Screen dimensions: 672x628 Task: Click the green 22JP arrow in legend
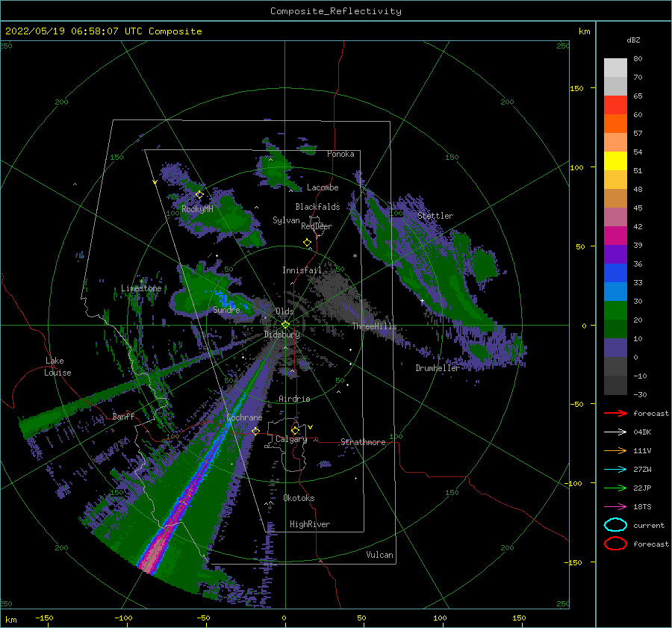coord(615,488)
